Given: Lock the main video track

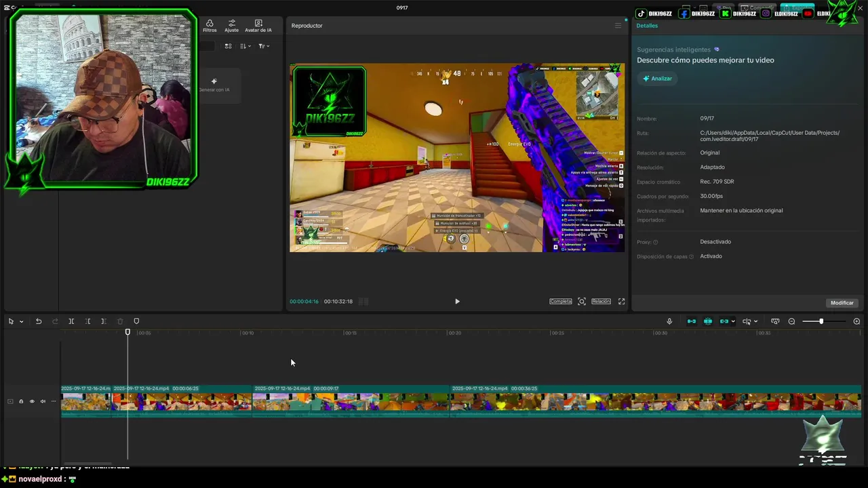Looking at the screenshot, I should click(21, 401).
